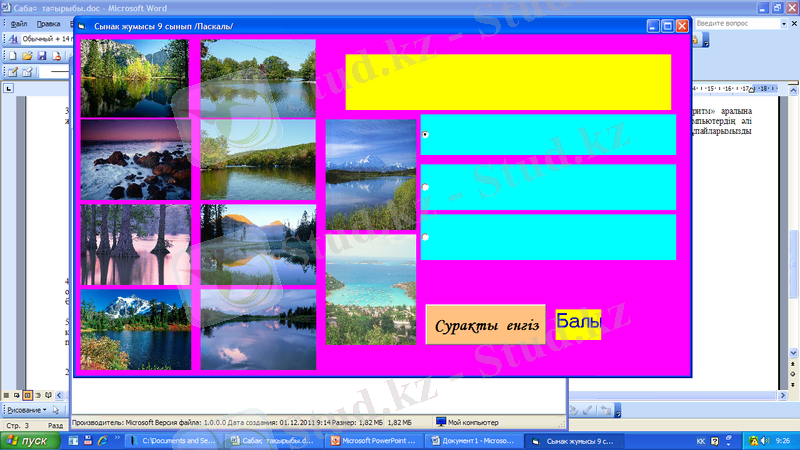The image size is (800, 450).
Task: Select the first answer radio button
Action: (426, 134)
